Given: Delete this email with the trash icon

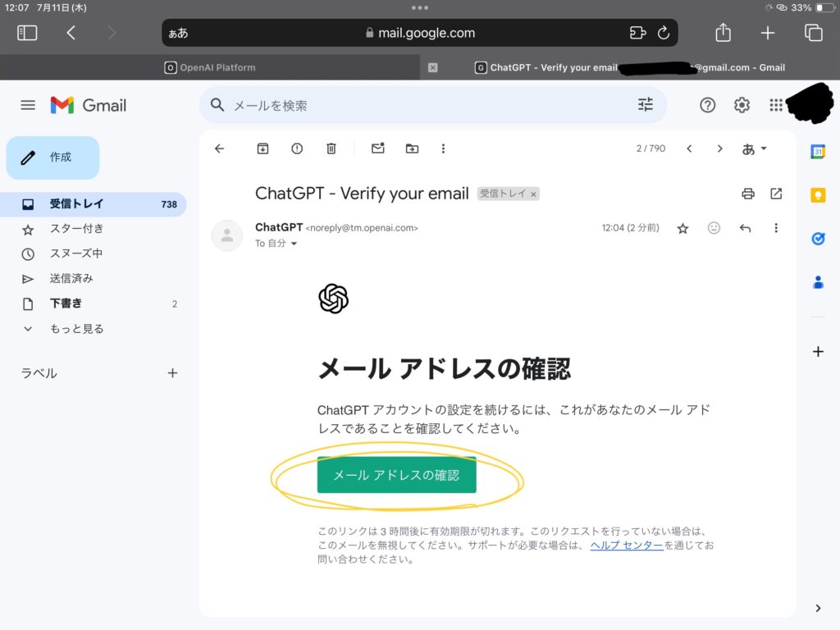Looking at the screenshot, I should pos(331,148).
